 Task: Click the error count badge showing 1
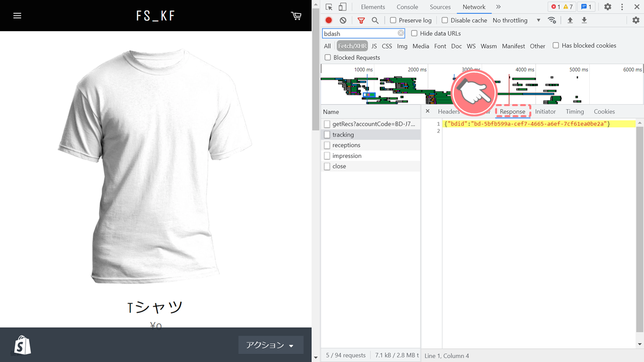coord(555,7)
